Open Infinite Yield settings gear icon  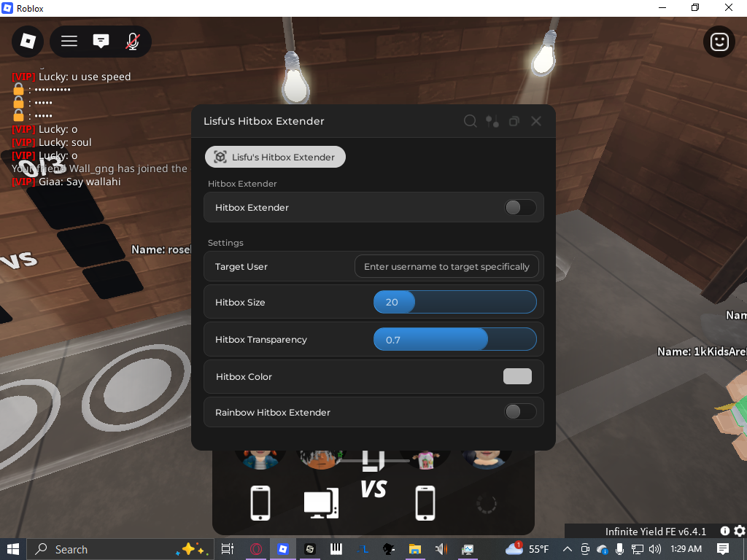740,531
